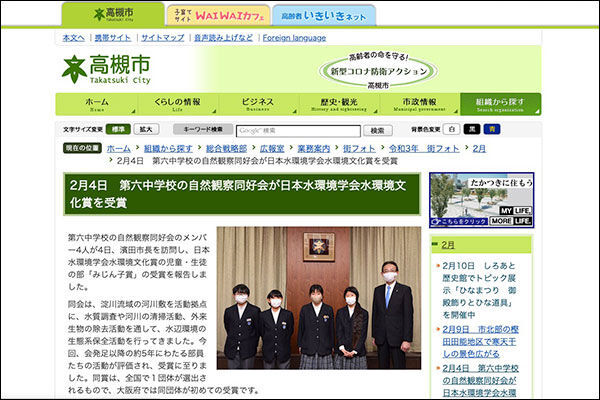This screenshot has width=600, height=400.
Task: Go to 街フォト breadcrumb
Action: point(359,149)
